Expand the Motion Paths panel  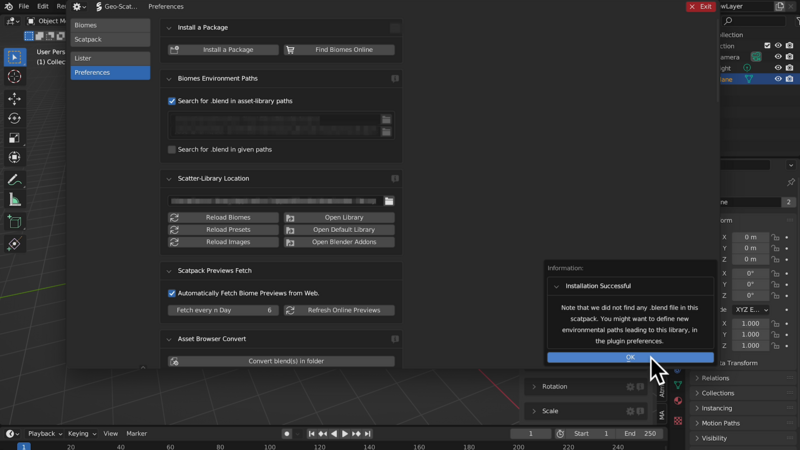720,423
